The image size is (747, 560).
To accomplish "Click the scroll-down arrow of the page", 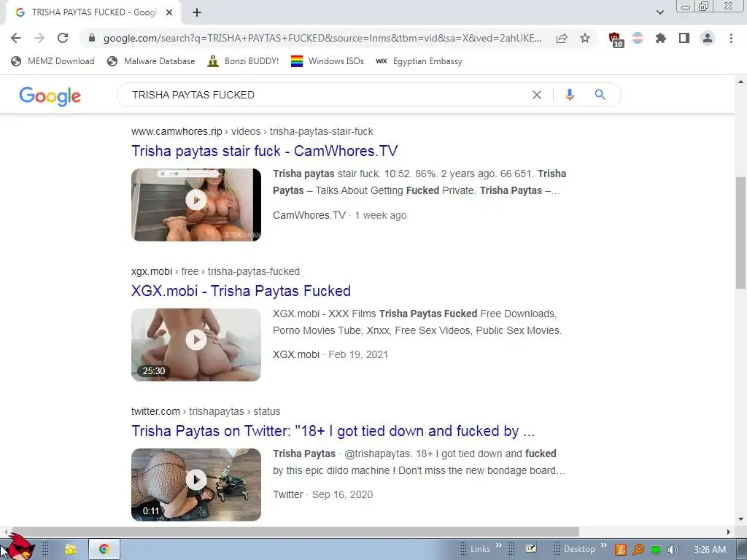I will (741, 519).
